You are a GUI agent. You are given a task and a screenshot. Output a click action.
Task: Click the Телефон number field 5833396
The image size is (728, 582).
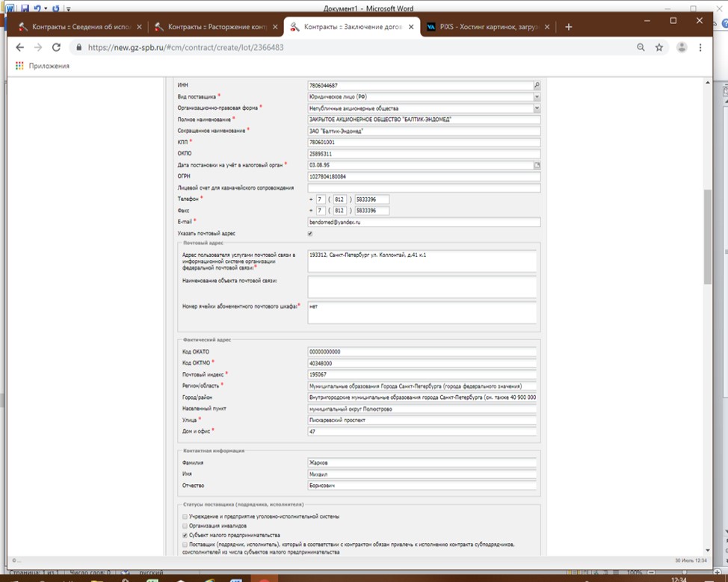[x=372, y=199]
